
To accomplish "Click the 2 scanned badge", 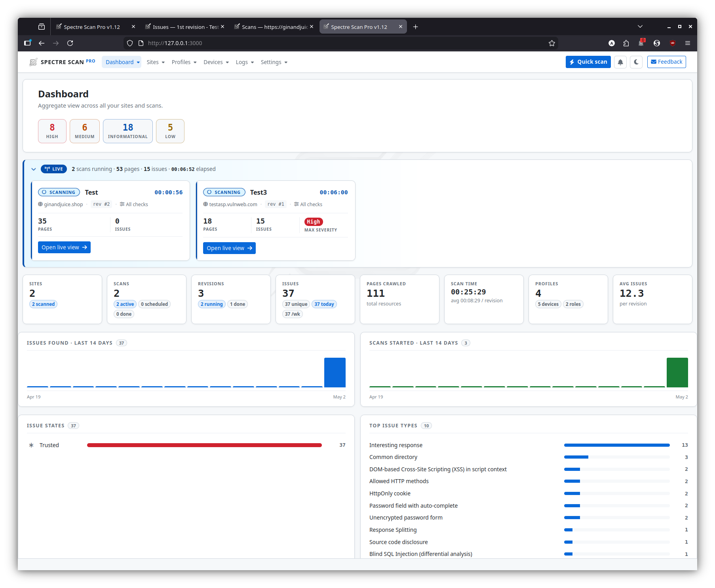I will point(43,304).
